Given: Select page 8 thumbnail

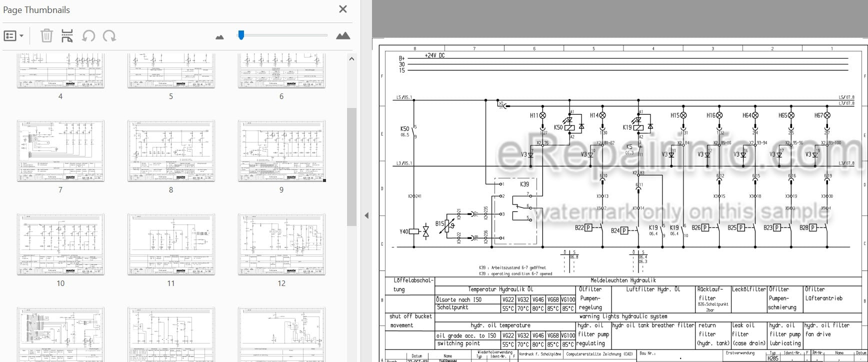Looking at the screenshot, I should point(171,150).
